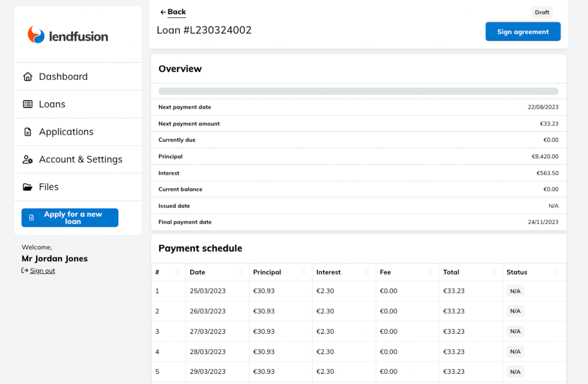Click the Draft status badge
The image size is (588, 384).
tap(542, 12)
